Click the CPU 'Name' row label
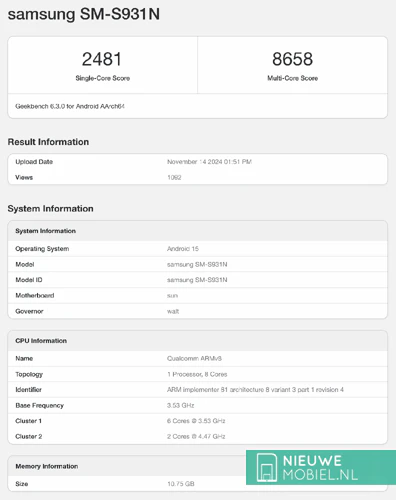The image size is (396, 500). 24,359
